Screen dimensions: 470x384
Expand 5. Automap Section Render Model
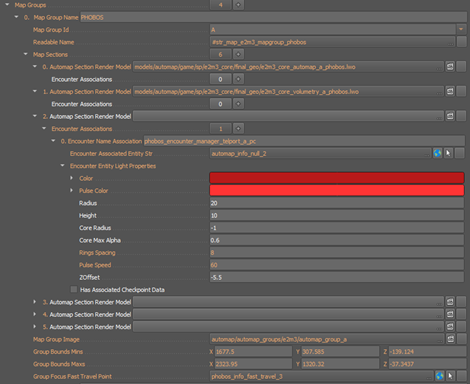tap(35, 326)
